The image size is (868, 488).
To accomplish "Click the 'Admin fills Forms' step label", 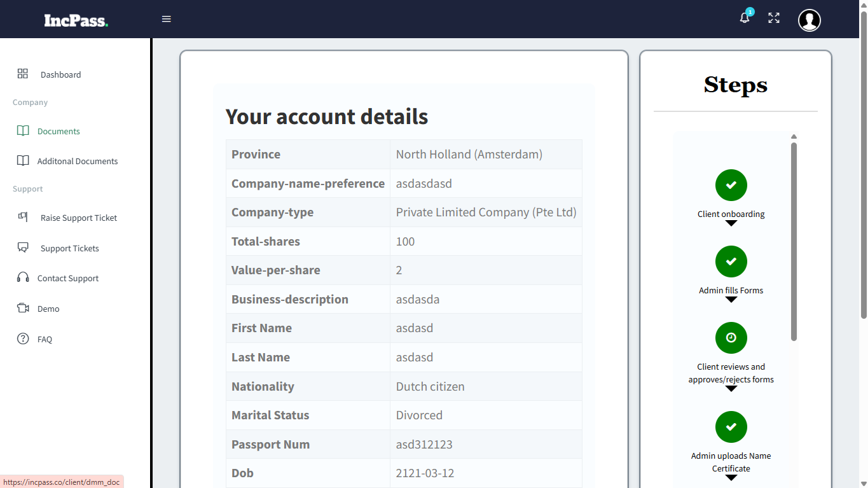I will [x=731, y=290].
